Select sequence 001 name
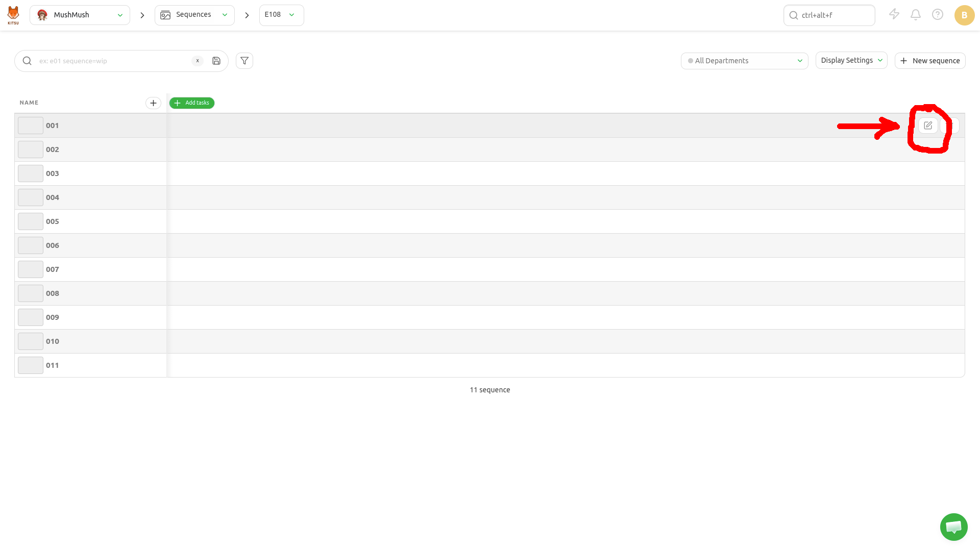 tap(52, 126)
